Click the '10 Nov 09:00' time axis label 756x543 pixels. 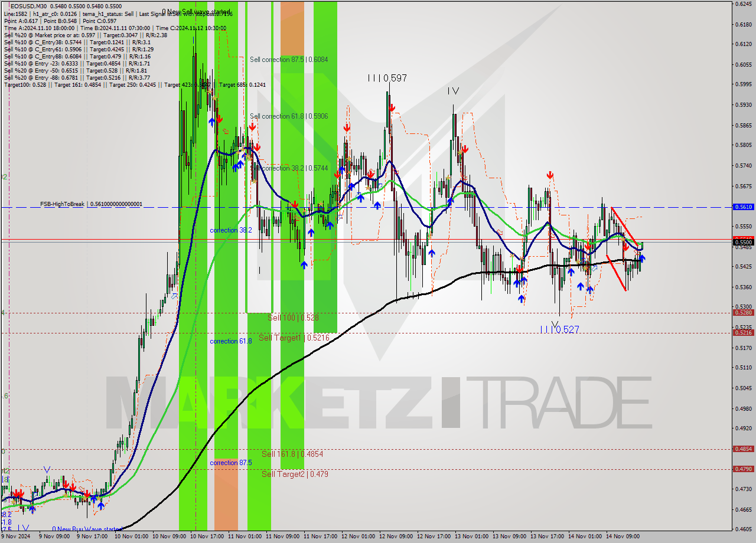[169, 537]
